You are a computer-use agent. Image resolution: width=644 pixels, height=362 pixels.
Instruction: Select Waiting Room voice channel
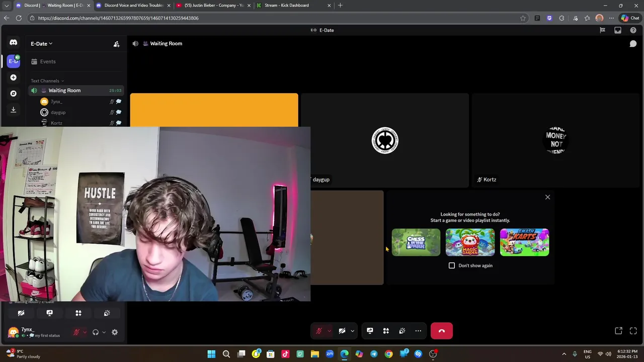(76, 90)
